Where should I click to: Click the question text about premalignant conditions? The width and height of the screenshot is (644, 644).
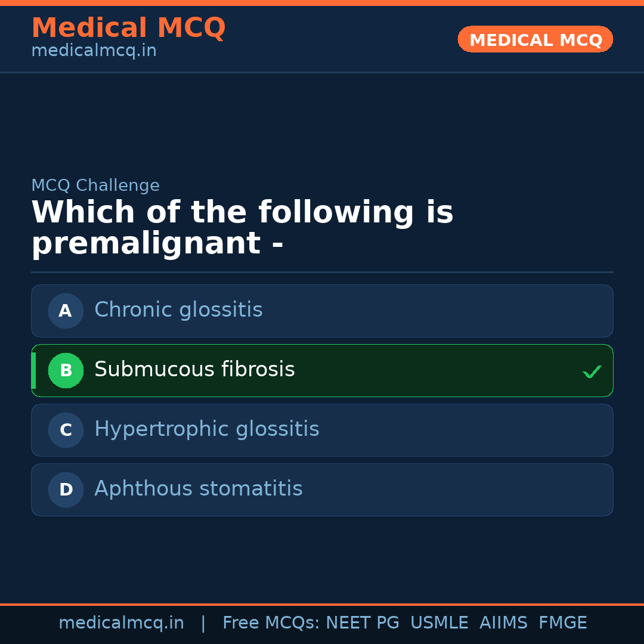tap(242, 227)
